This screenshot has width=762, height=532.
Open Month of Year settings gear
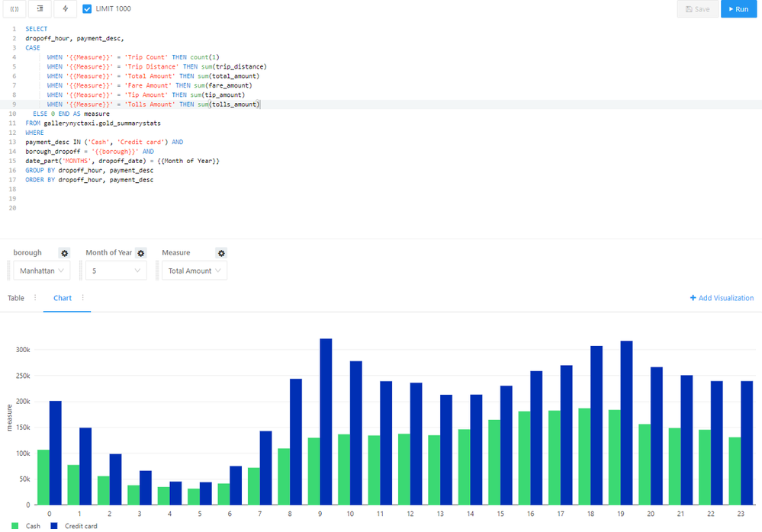141,253
